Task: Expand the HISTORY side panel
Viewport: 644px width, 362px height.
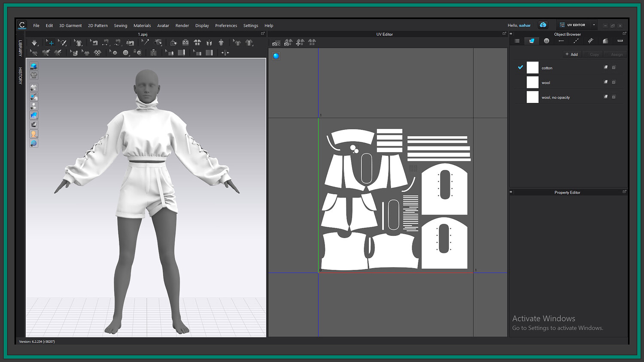Action: point(20,75)
